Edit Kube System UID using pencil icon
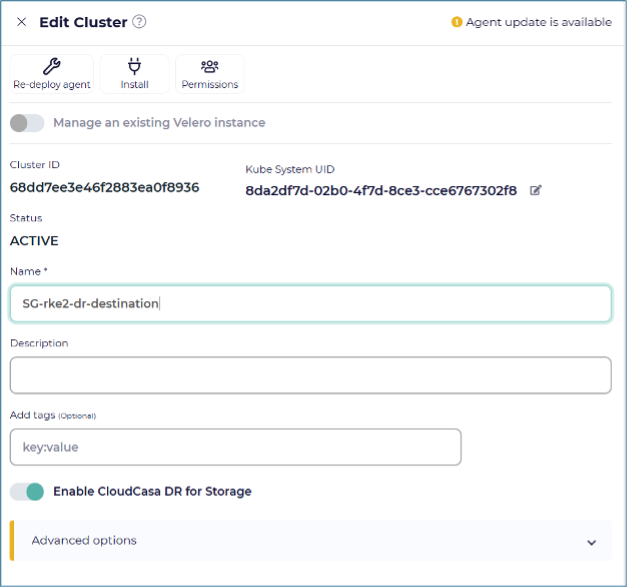This screenshot has height=588, width=628. 536,190
